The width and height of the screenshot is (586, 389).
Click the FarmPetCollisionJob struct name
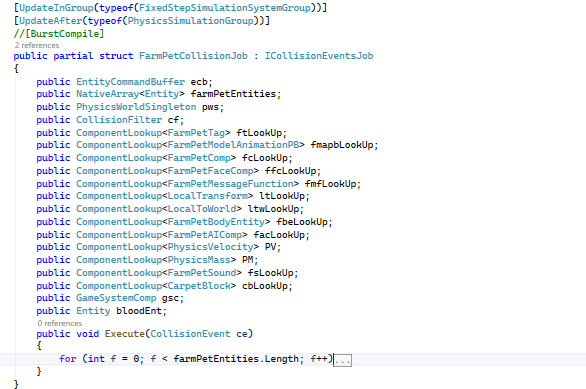193,56
